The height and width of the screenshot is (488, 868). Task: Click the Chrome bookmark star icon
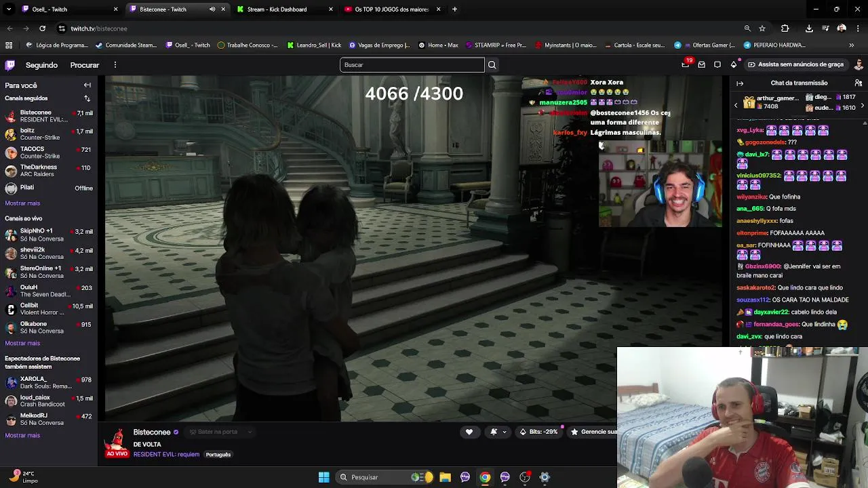click(762, 28)
